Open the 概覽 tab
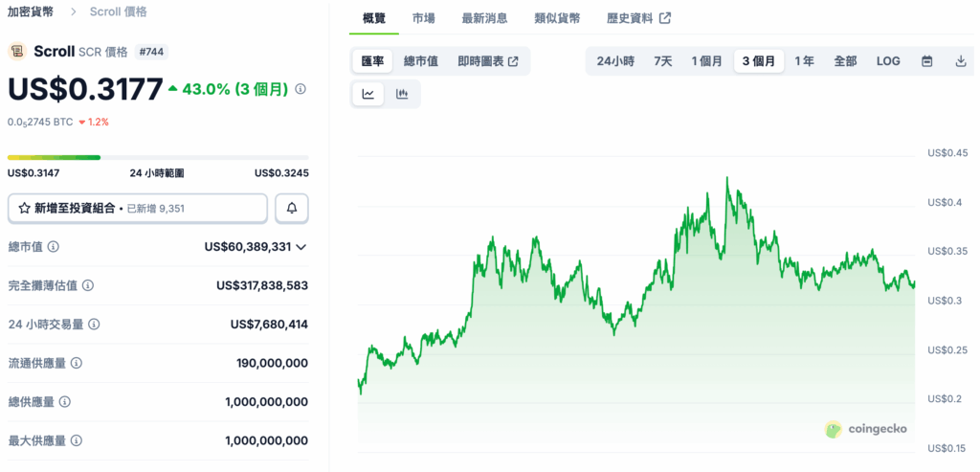This screenshot has height=472, width=980. pyautogui.click(x=374, y=18)
